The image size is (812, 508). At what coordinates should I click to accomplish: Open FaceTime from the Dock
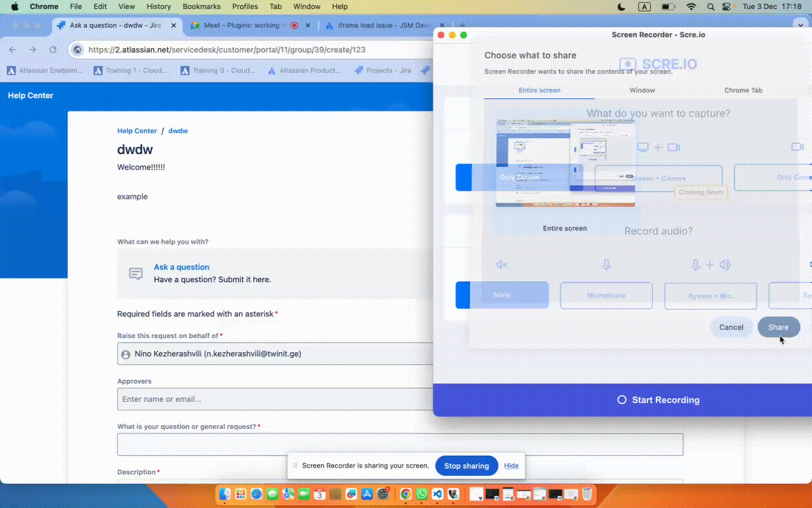tap(304, 494)
